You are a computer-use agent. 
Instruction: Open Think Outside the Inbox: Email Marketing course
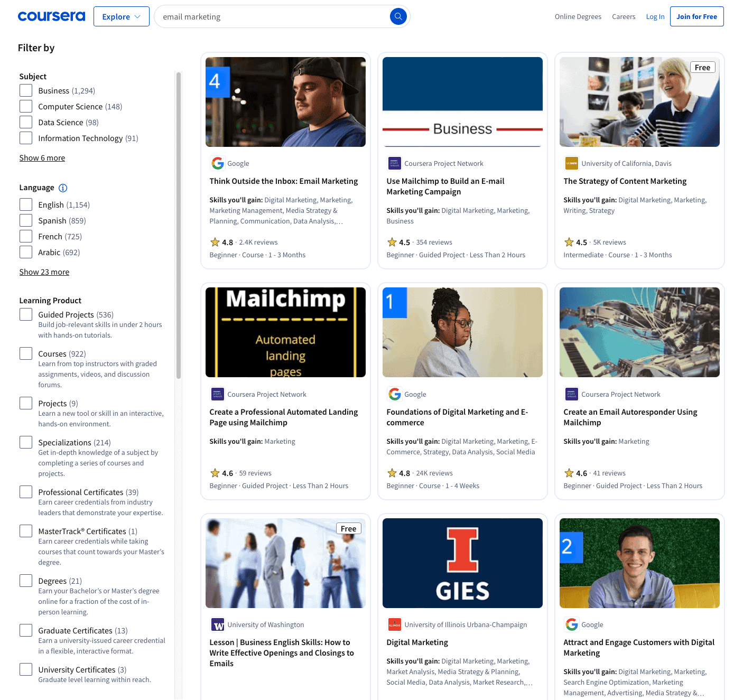coord(284,181)
